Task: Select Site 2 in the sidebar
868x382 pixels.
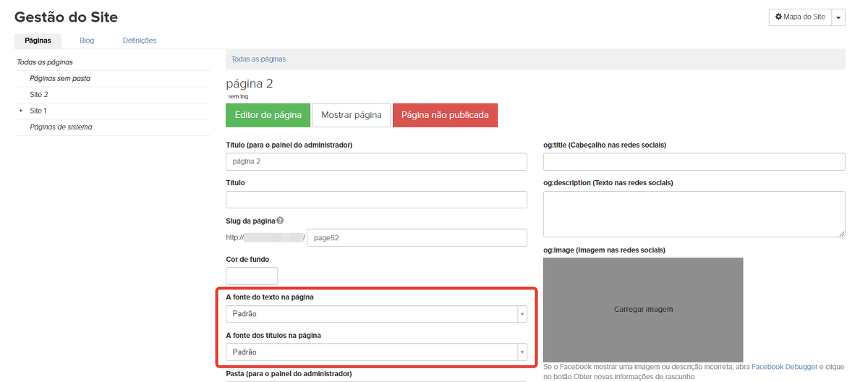Action: click(x=39, y=95)
